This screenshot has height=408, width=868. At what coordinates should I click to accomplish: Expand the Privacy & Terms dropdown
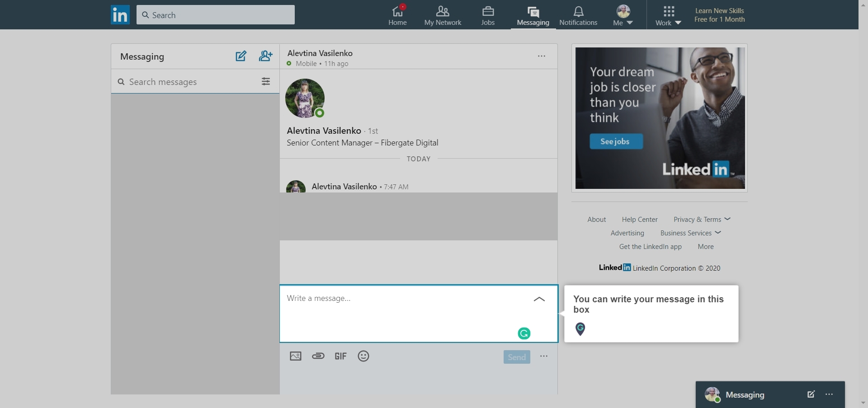coord(702,219)
